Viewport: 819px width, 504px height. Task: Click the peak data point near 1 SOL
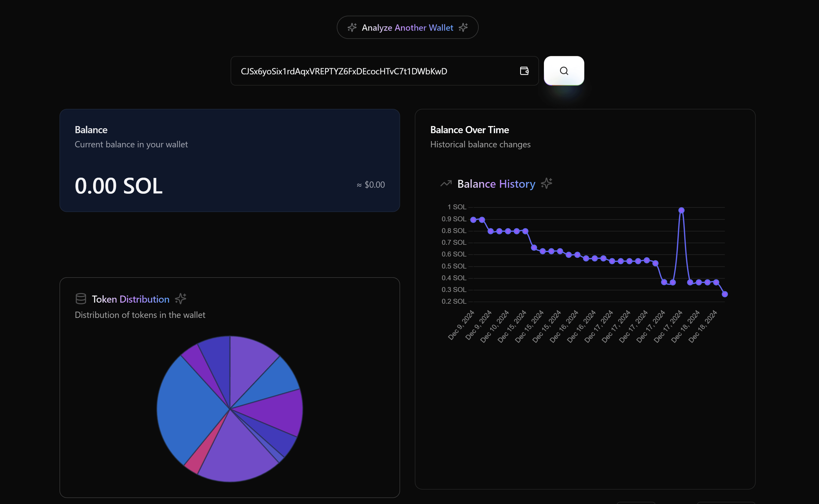[x=681, y=210]
